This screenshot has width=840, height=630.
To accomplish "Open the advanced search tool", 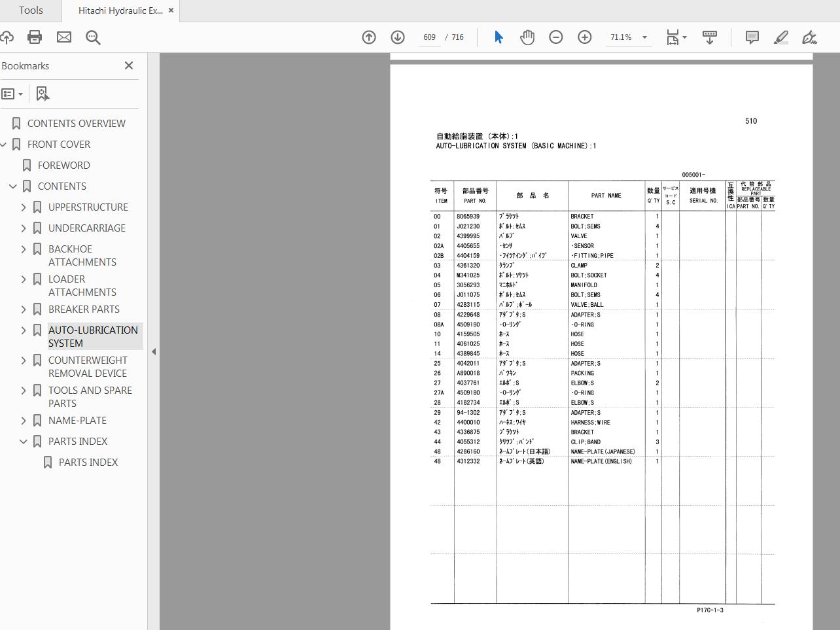I will click(93, 37).
